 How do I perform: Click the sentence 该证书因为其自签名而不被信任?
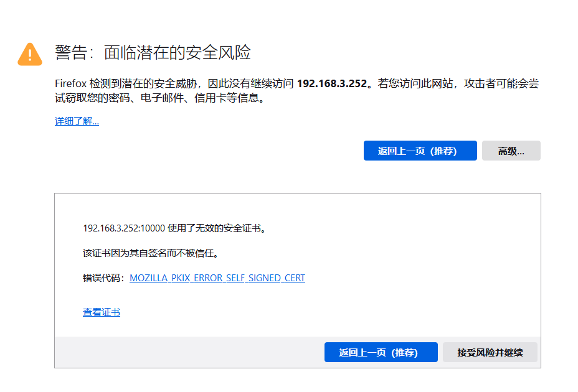152,253
